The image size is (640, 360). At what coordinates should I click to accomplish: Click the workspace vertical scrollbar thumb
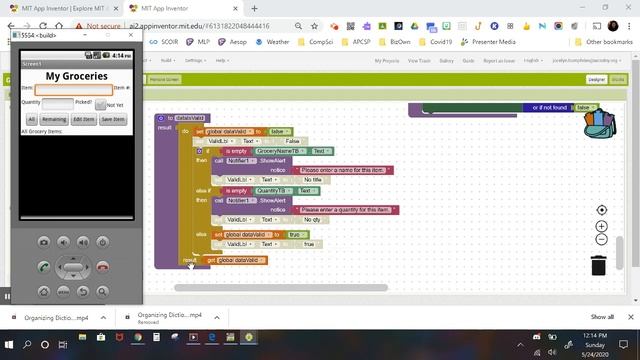pyautogui.click(x=619, y=253)
